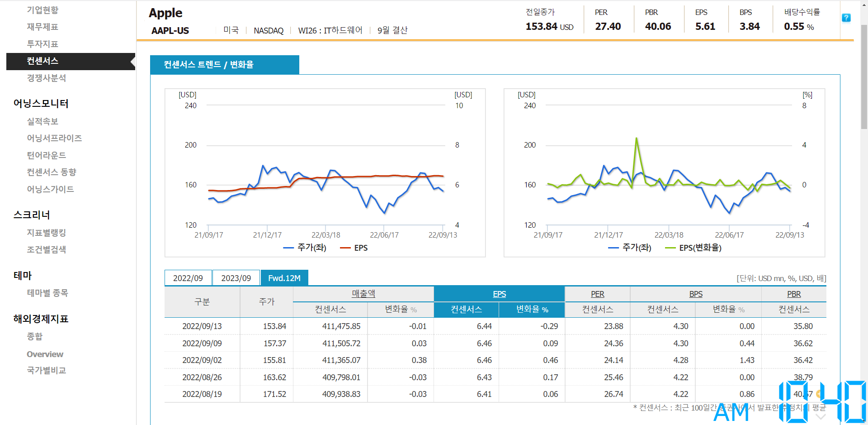Go to 투자지표 sidebar item

point(42,44)
